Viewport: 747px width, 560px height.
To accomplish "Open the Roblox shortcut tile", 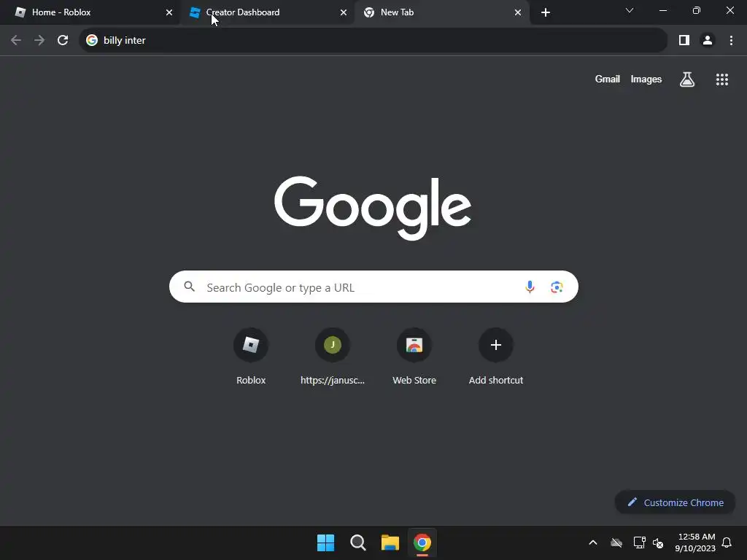I will pyautogui.click(x=251, y=357).
